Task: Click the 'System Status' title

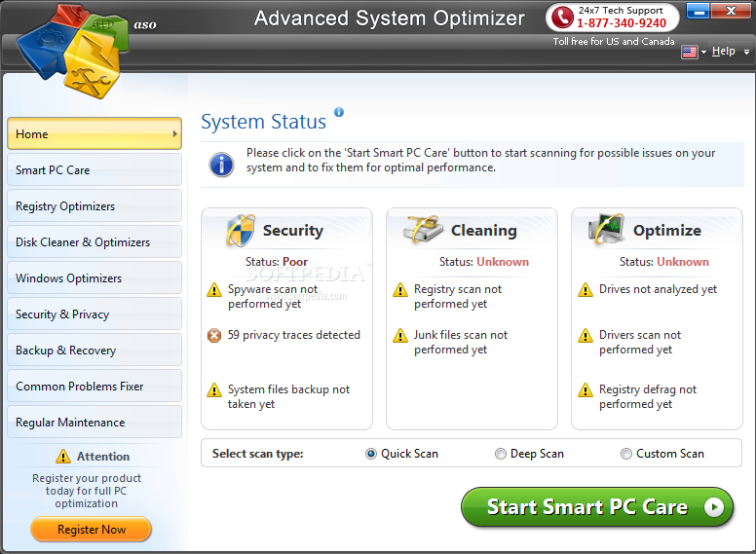Action: tap(264, 122)
